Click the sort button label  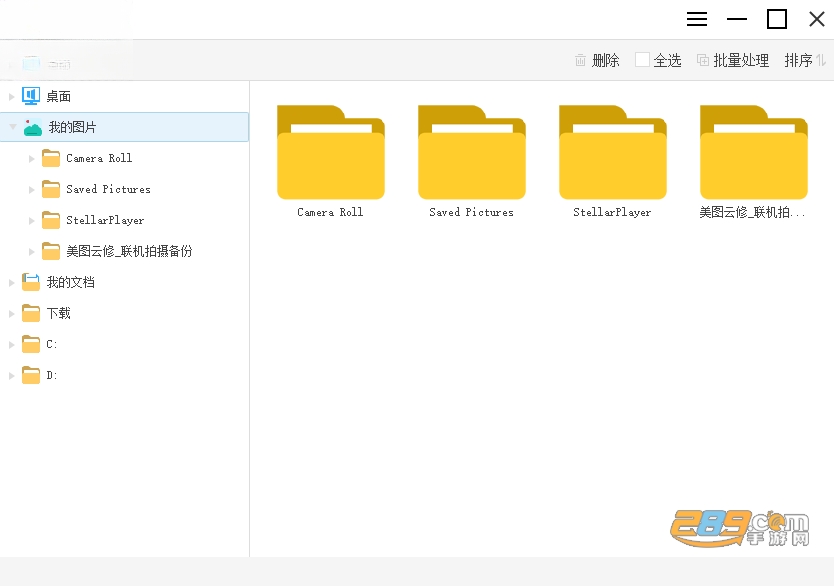798,60
